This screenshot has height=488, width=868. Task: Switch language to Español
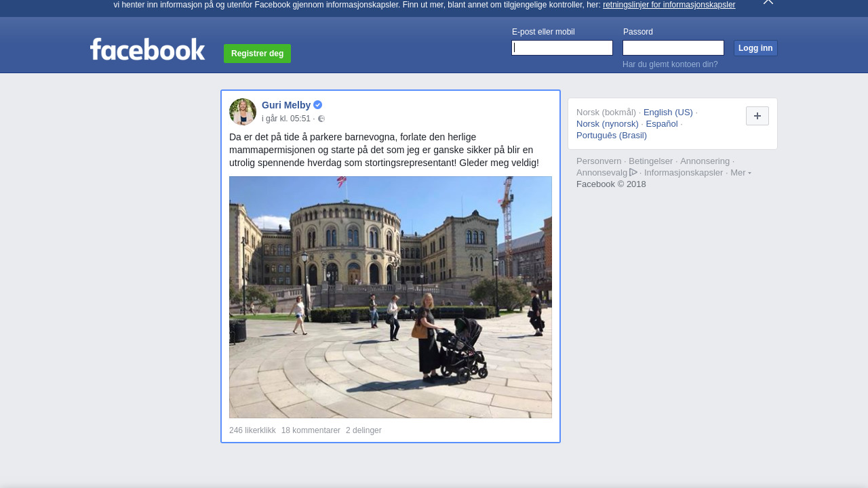(662, 123)
